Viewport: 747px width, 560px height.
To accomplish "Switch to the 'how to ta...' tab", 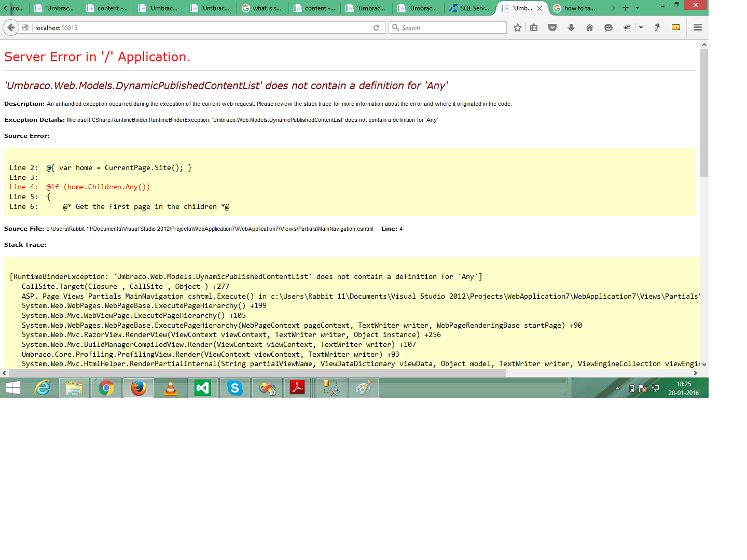I will pos(575,8).
